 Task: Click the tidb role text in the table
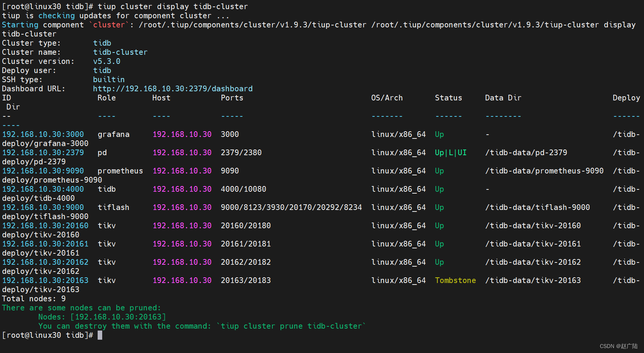(x=107, y=189)
